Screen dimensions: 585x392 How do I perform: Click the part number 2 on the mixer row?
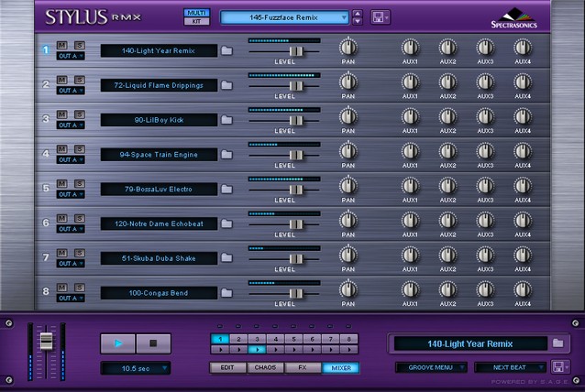pos(46,84)
